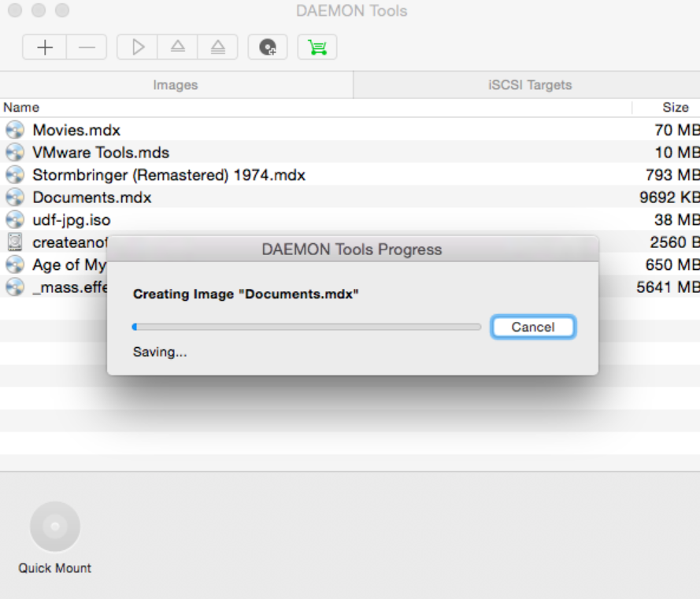Select the Documents.mdx image row
The height and width of the screenshot is (599, 700).
point(92,197)
